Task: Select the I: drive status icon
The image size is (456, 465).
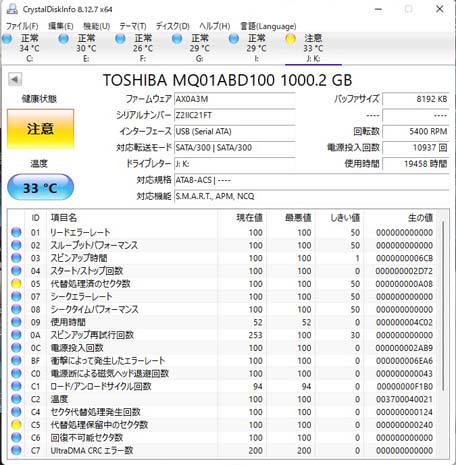Action: coord(234,39)
